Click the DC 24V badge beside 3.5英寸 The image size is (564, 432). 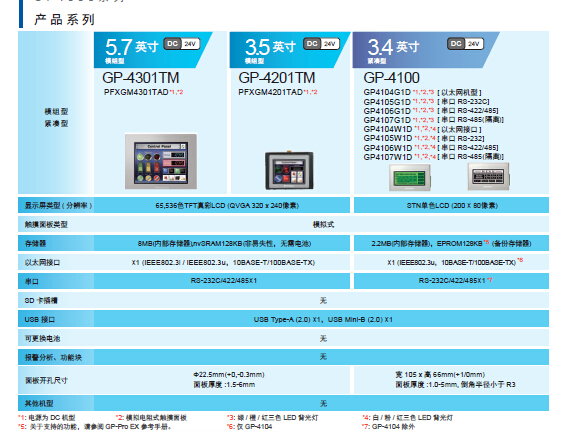tap(321, 44)
